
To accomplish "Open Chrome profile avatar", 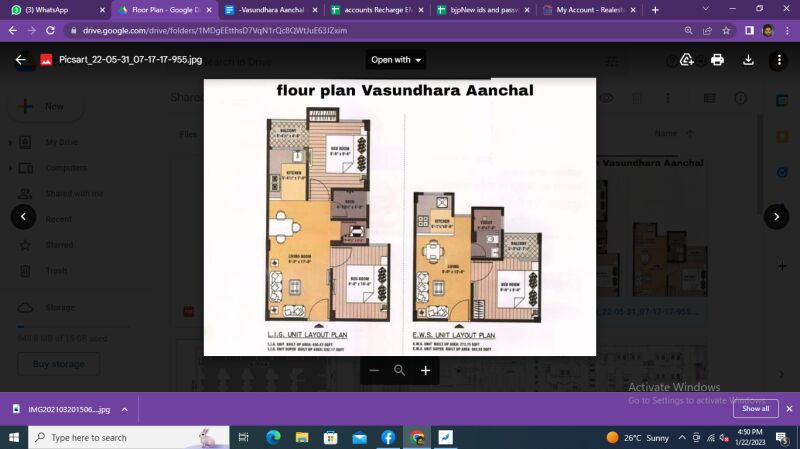I will (x=768, y=31).
